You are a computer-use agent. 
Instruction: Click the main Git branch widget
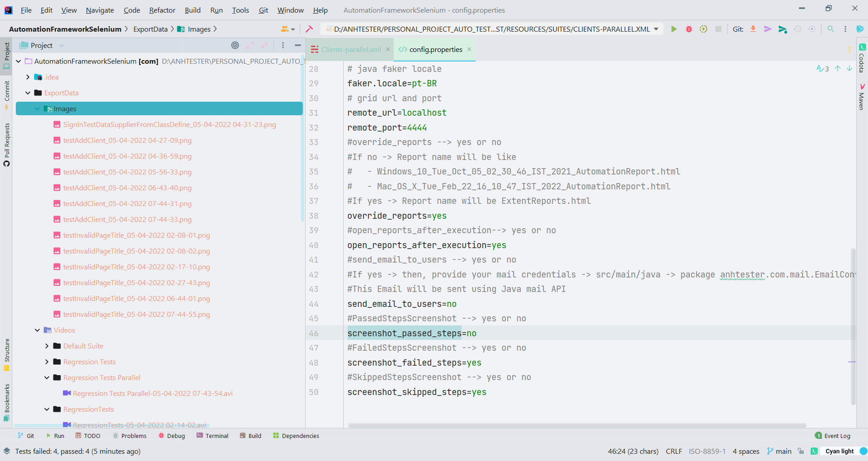[779, 451]
